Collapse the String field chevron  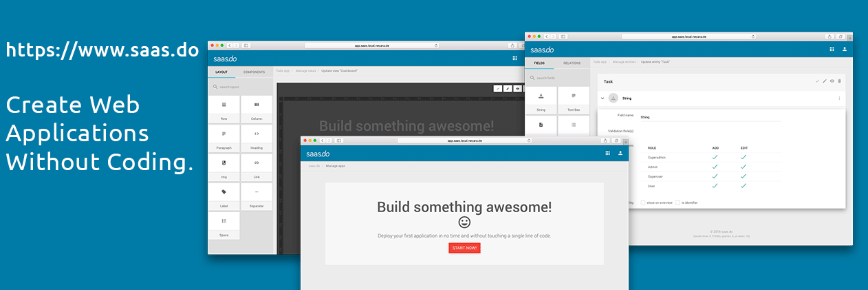click(603, 99)
